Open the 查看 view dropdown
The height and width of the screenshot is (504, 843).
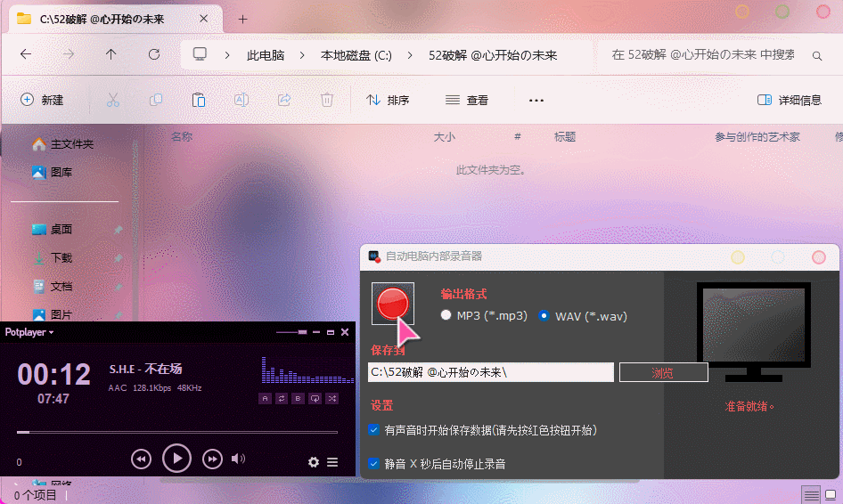click(467, 100)
